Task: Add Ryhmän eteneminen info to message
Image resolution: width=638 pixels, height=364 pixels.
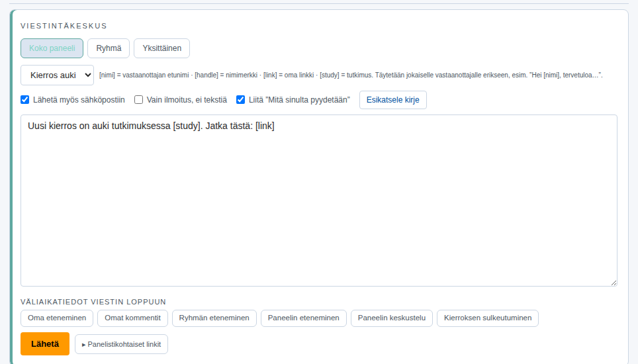Action: pyautogui.click(x=214, y=318)
